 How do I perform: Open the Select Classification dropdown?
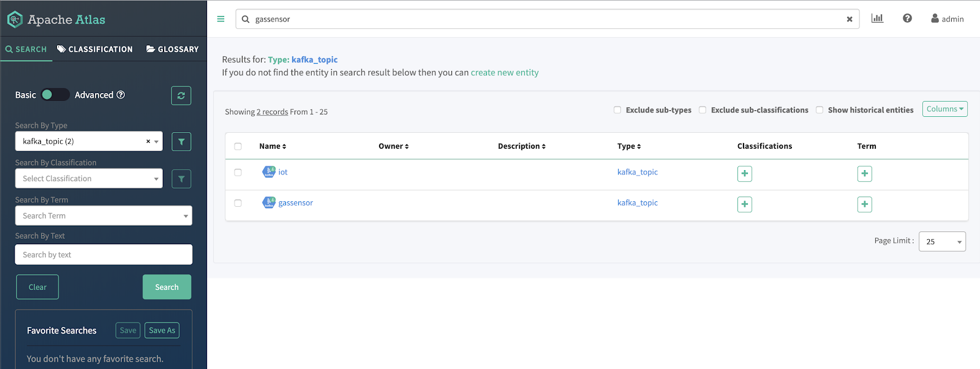tap(89, 179)
